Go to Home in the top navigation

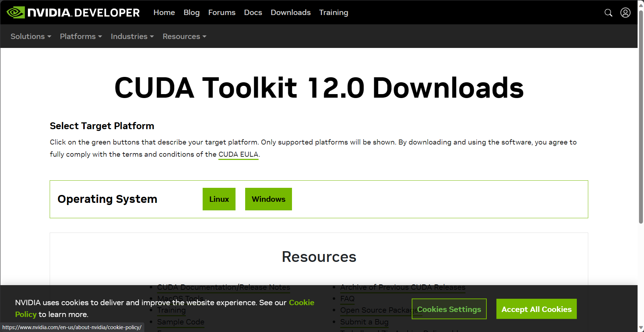164,13
